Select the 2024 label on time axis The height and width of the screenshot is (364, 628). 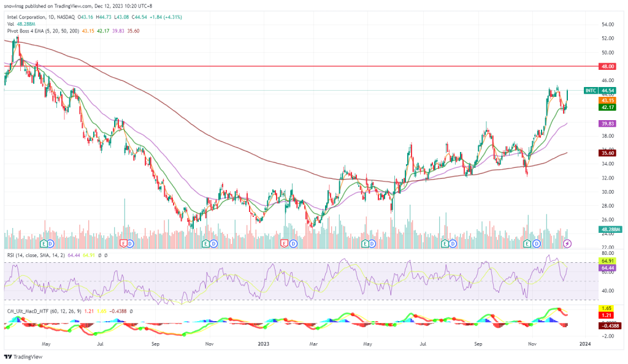(x=585, y=344)
